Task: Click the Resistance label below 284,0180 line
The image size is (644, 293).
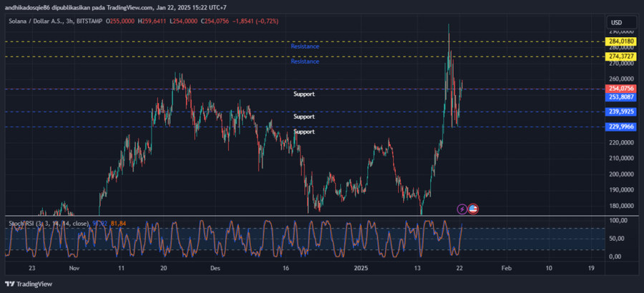Action: click(x=305, y=46)
